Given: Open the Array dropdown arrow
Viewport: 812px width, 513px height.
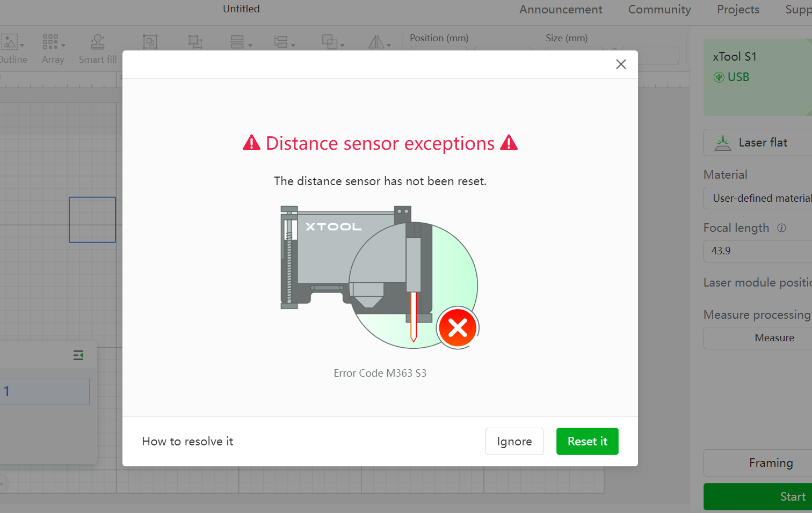Looking at the screenshot, I should tap(63, 46).
